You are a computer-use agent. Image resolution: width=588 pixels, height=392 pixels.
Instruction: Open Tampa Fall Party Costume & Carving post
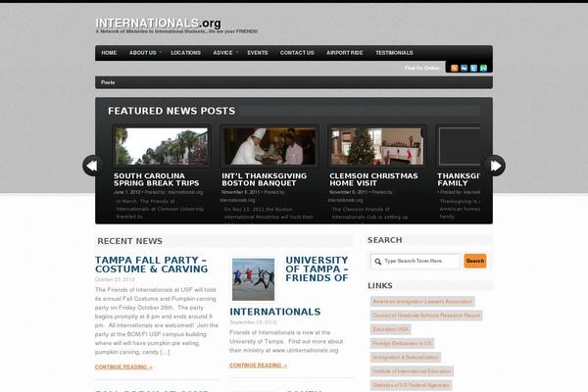click(x=151, y=265)
